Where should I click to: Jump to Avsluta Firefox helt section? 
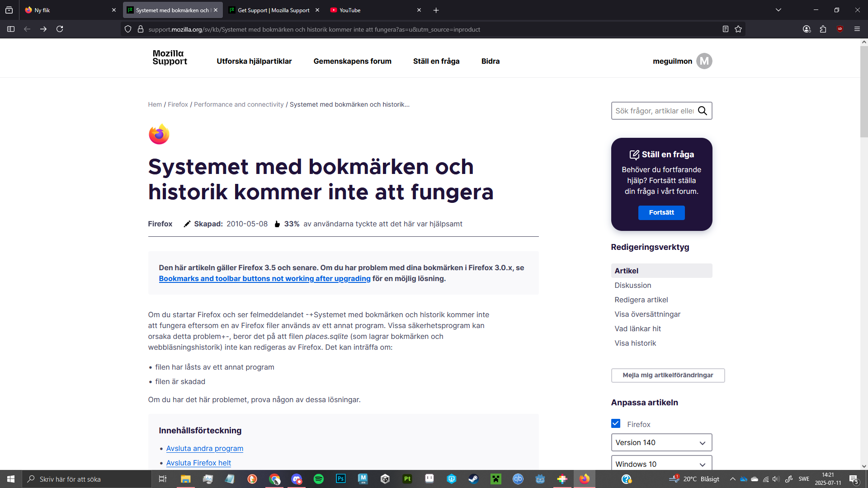coord(198,463)
